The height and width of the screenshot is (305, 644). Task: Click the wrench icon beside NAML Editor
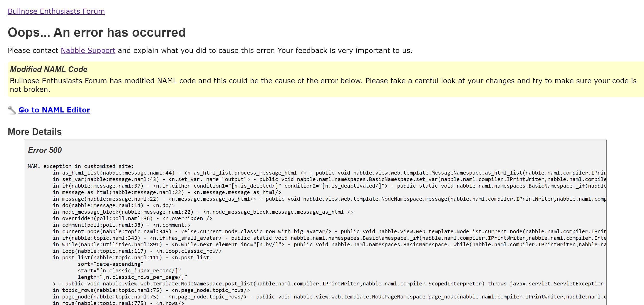tap(12, 110)
